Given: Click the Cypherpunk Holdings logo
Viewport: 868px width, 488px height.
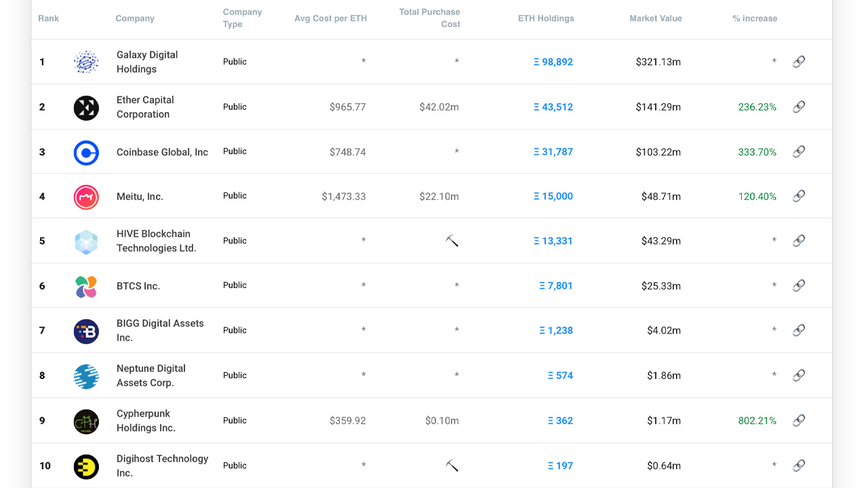Looking at the screenshot, I should tap(86, 422).
